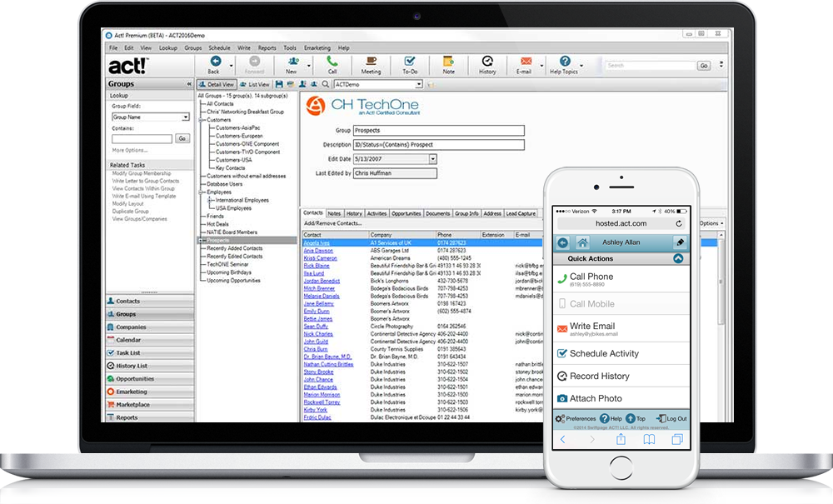Click the Description field
The image size is (833, 504).
[x=439, y=144]
